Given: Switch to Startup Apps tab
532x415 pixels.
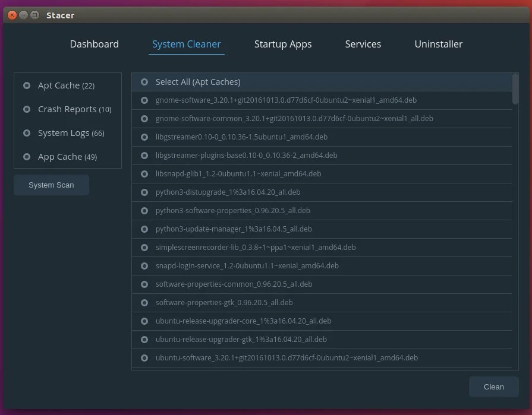Looking at the screenshot, I should pos(283,44).
